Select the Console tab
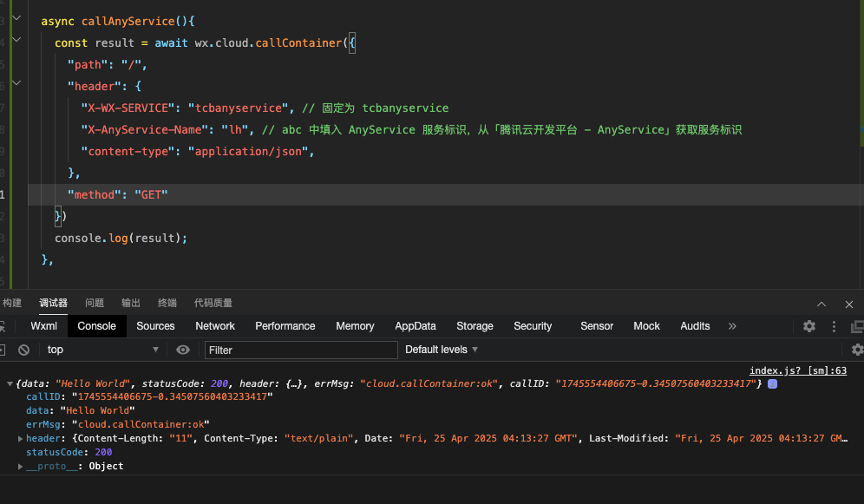 pyautogui.click(x=96, y=326)
